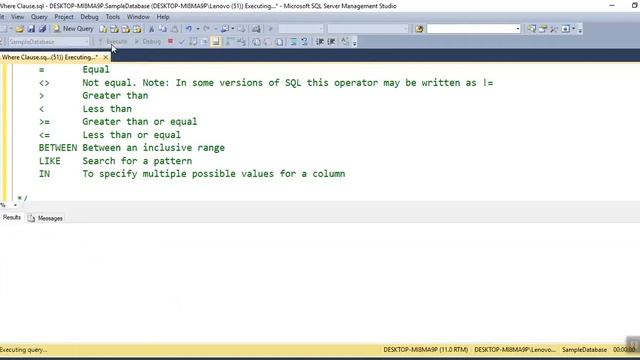
Task: Uncomment selected lines icon
Action: (304, 42)
